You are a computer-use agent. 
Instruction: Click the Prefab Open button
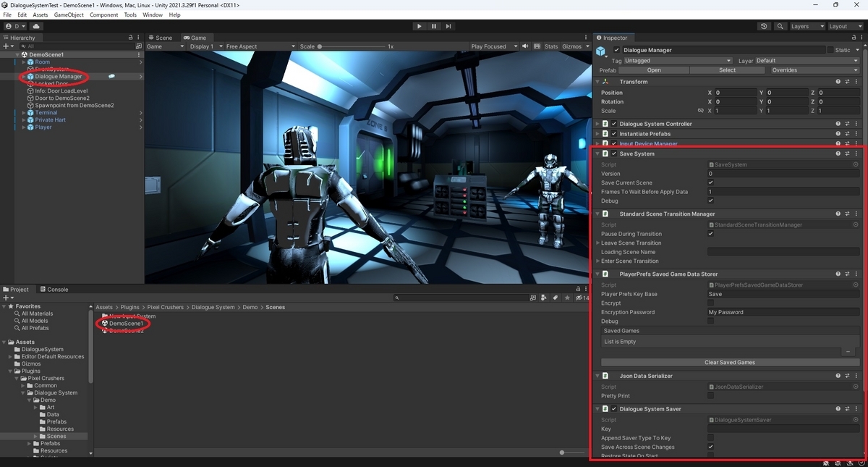click(654, 70)
